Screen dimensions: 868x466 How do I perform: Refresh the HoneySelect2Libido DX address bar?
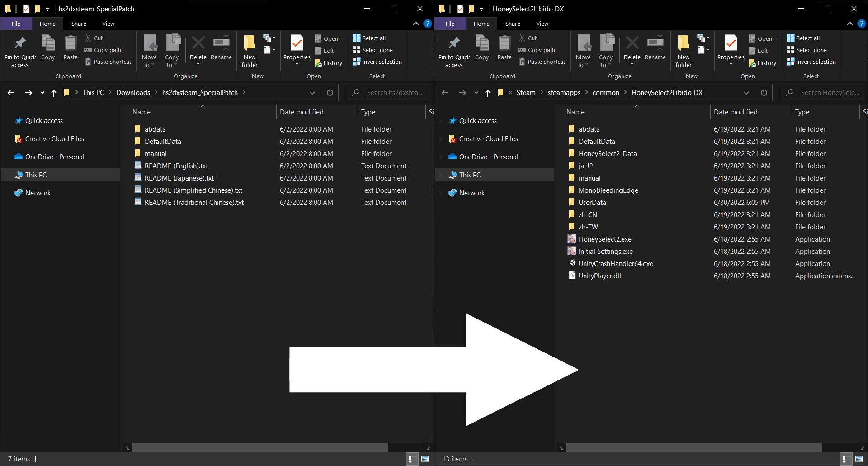764,93
